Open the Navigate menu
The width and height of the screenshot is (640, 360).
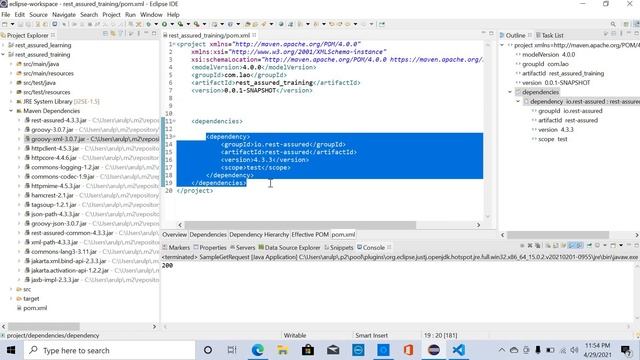(x=64, y=14)
